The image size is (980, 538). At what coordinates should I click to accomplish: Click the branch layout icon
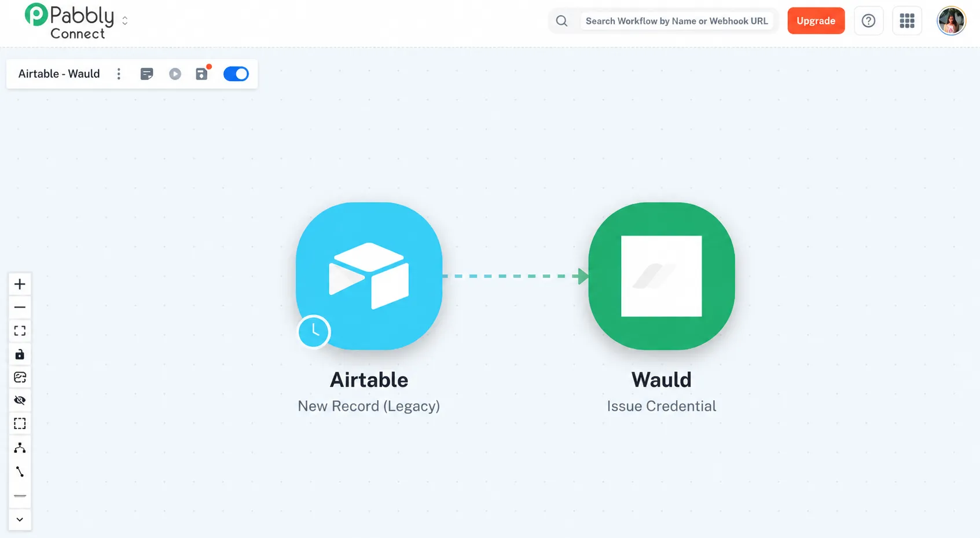click(20, 448)
